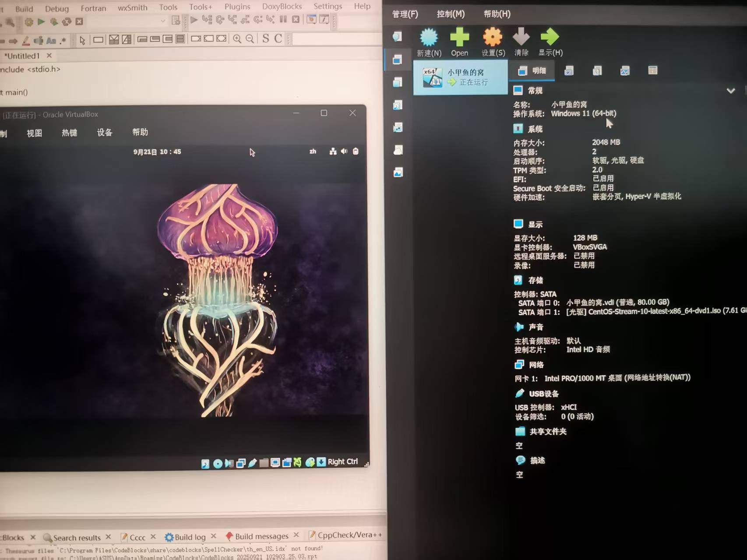Click the highlighted machines icon in left sidebar
The width and height of the screenshot is (747, 560).
point(397,60)
